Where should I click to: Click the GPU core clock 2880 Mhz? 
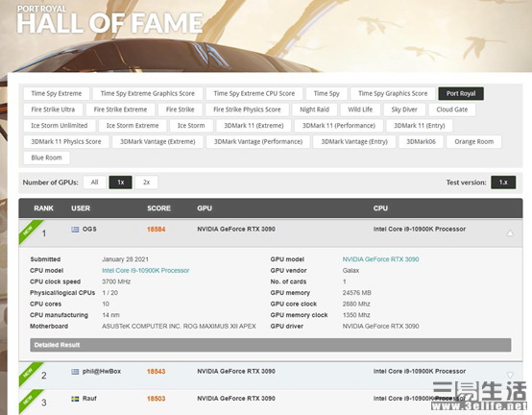pos(356,304)
